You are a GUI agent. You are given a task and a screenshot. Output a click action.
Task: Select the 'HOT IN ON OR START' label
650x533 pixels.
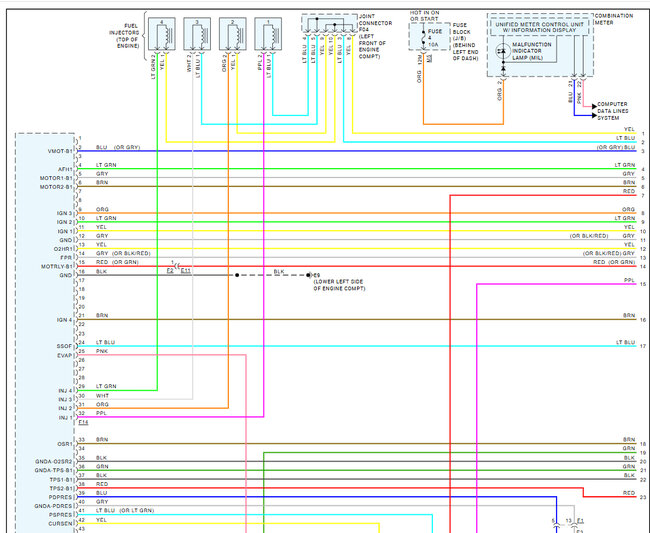[424, 16]
